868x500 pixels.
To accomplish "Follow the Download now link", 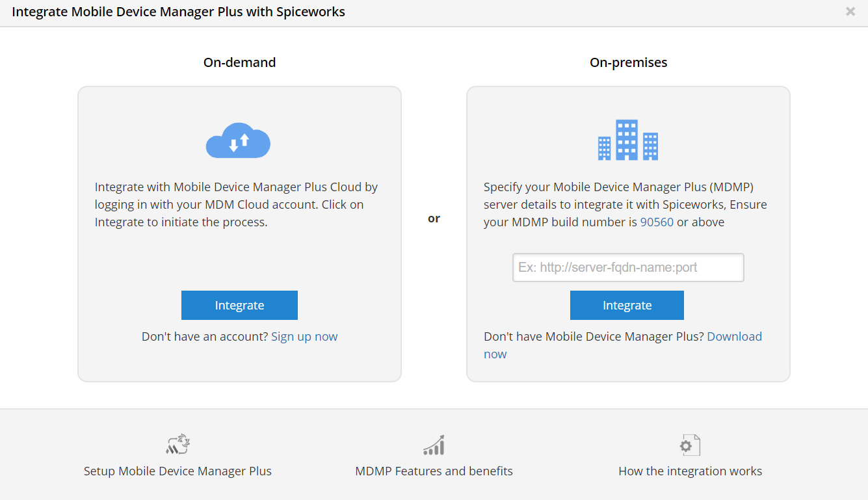I will [734, 337].
